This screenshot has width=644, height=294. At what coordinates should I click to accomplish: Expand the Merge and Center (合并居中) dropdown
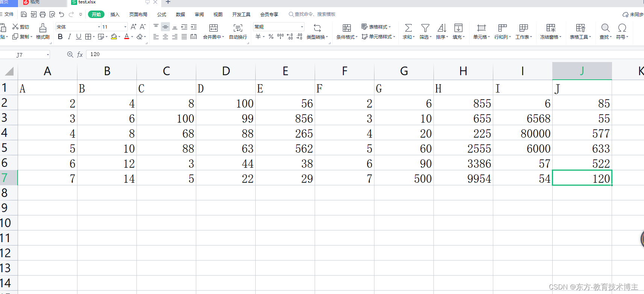(x=223, y=37)
